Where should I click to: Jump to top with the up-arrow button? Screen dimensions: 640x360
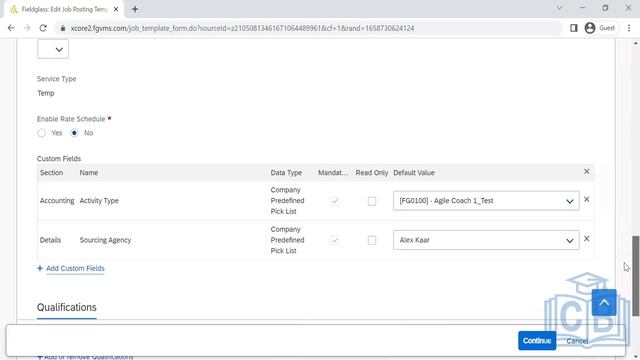coord(604,302)
